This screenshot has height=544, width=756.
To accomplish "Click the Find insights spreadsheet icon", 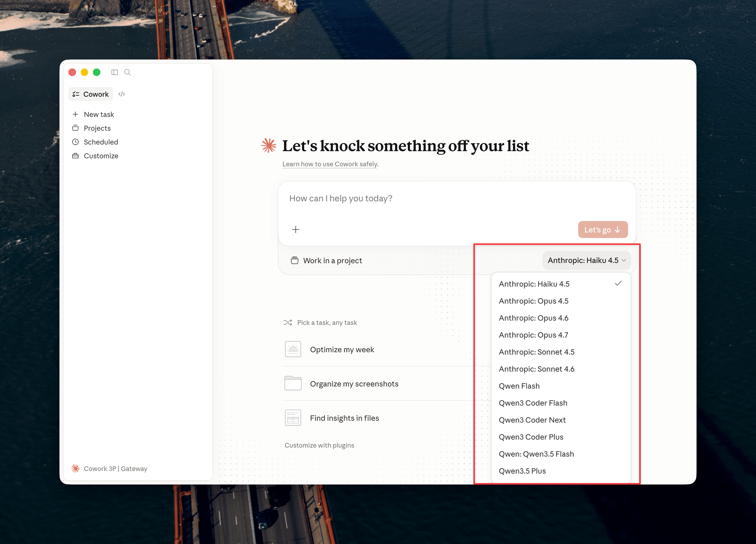I will [x=293, y=418].
